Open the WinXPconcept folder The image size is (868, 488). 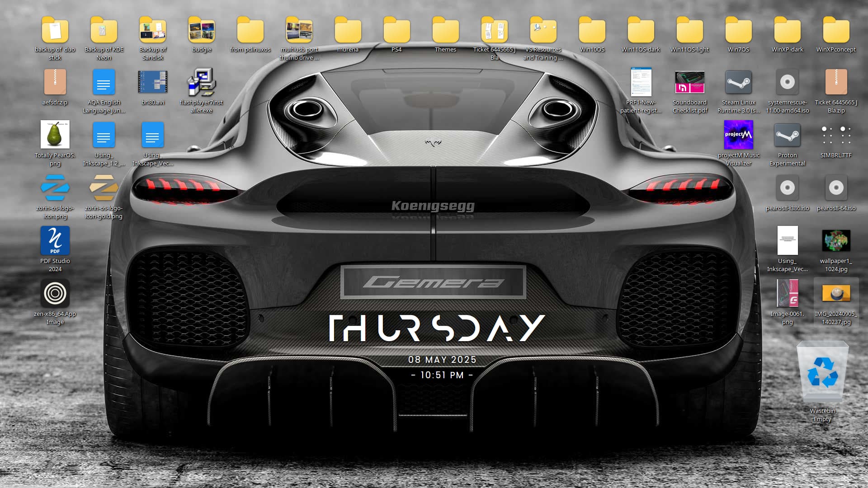point(836,30)
